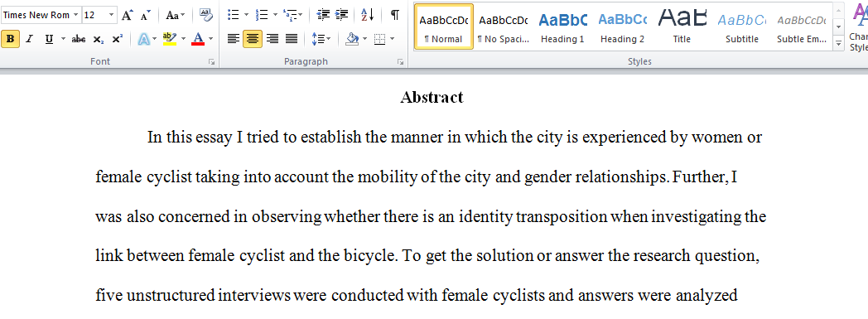Open the underline style dropdown arrow
The image size is (868, 319).
63,39
